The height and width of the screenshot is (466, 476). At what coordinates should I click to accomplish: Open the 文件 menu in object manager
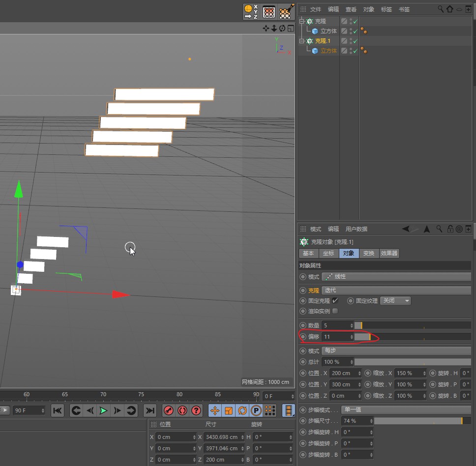[315, 9]
